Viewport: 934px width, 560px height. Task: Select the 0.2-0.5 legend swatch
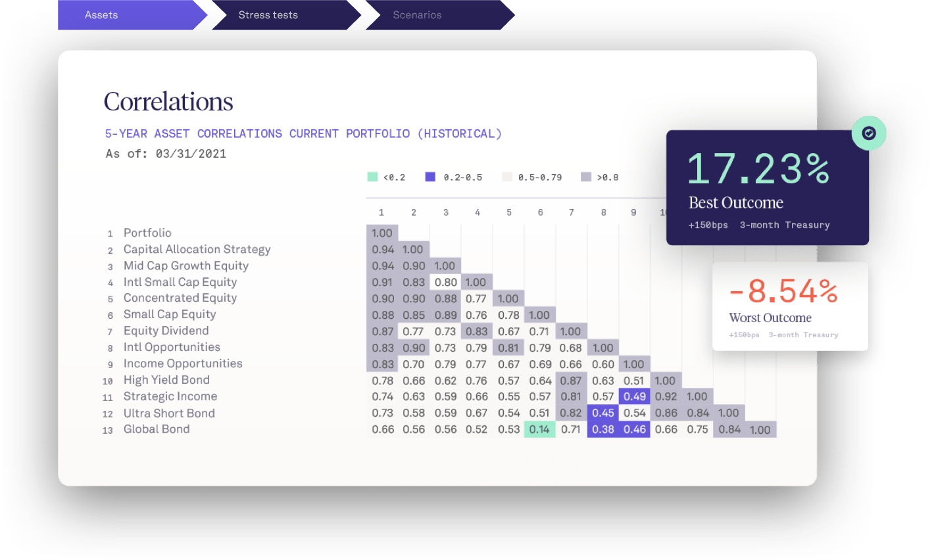(430, 177)
